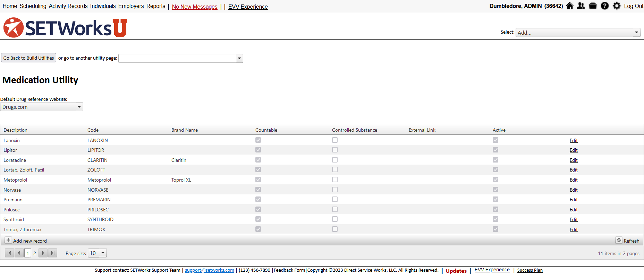Click the Code column header
This screenshot has width=644, height=280.
click(93, 130)
